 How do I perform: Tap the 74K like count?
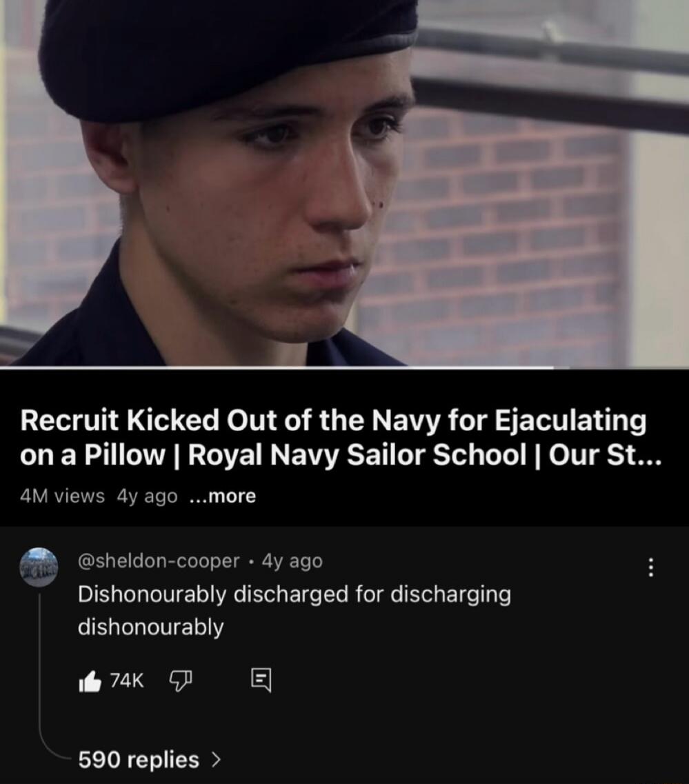(126, 681)
